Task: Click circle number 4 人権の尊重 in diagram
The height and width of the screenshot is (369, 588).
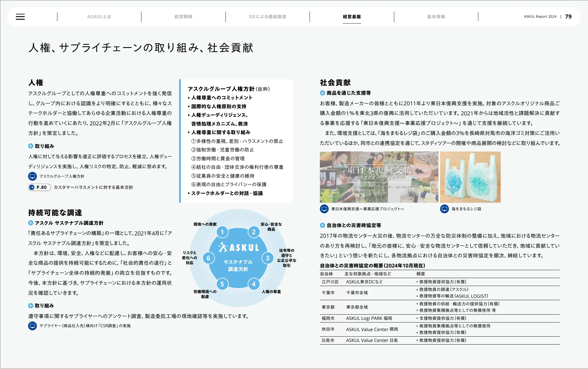Action: [253, 284]
